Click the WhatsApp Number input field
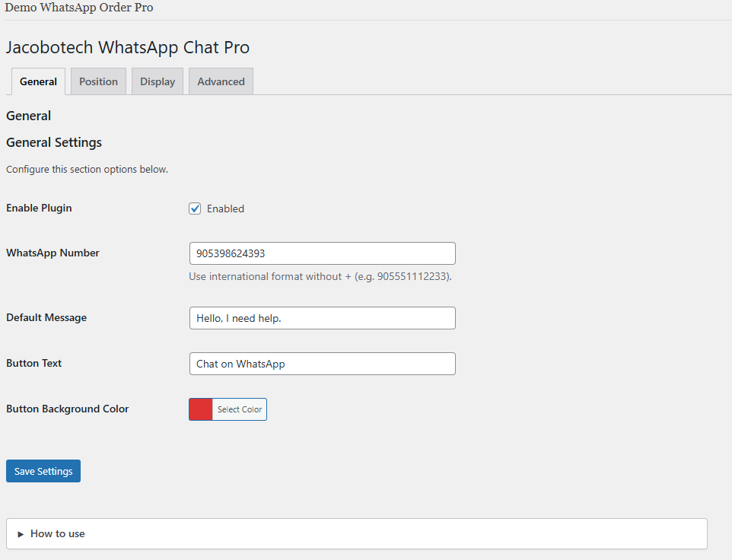The width and height of the screenshot is (732, 560). [322, 253]
